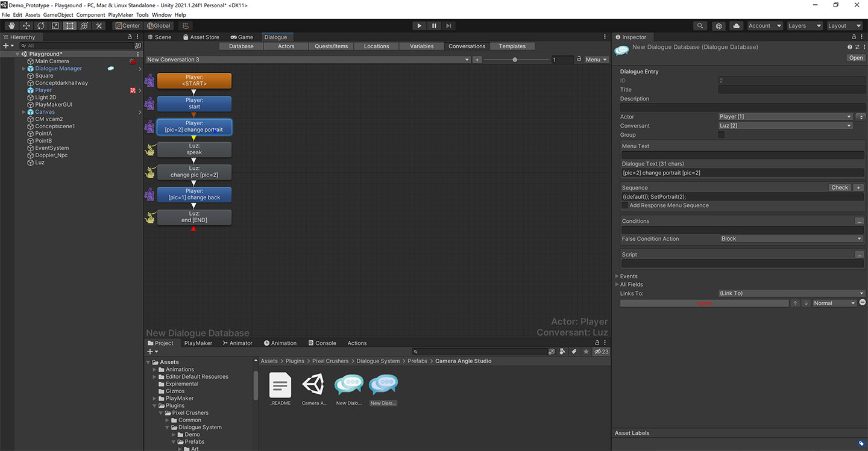Open the New Conversation 3 dropdown
The width and height of the screenshot is (868, 451).
click(x=308, y=60)
